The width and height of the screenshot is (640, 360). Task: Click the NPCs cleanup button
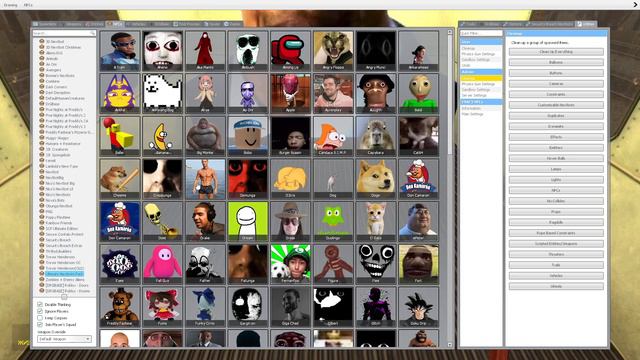556,190
